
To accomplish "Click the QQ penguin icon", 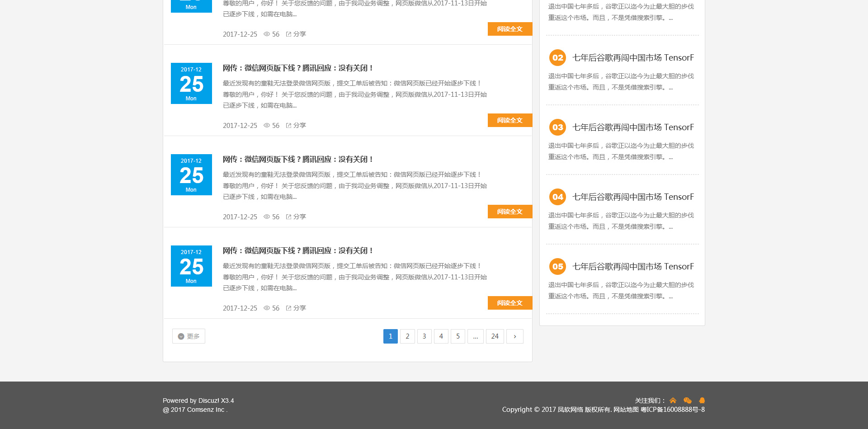I will pyautogui.click(x=702, y=401).
